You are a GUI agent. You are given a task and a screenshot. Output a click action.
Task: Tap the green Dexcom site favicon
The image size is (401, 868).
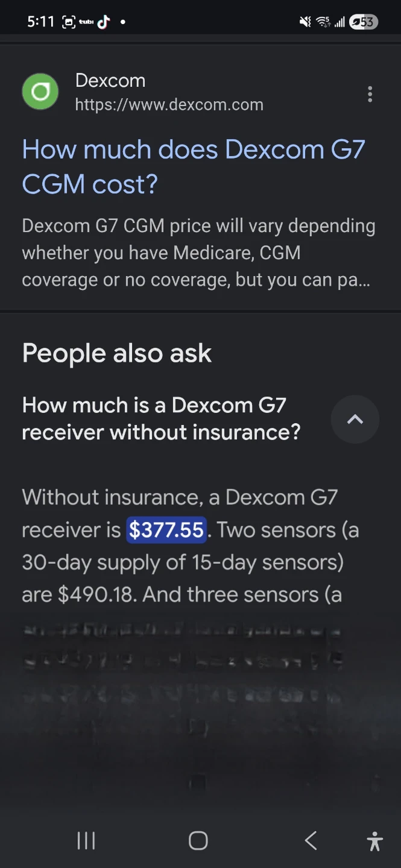[40, 92]
